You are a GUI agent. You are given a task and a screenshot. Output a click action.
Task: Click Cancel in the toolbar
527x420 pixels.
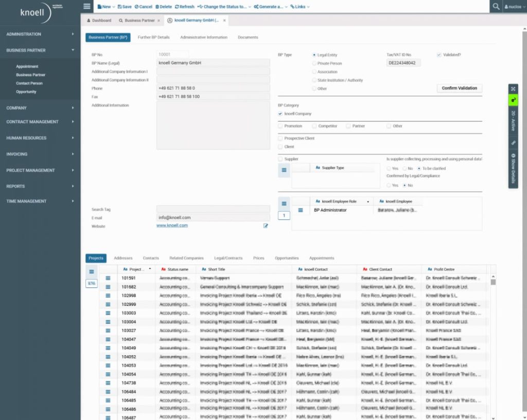pos(143,7)
